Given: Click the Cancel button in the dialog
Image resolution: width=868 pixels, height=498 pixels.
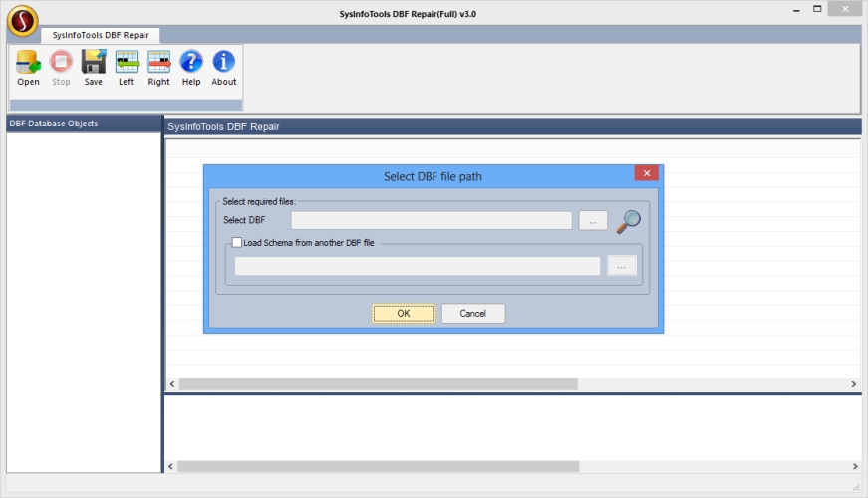Looking at the screenshot, I should pyautogui.click(x=473, y=313).
